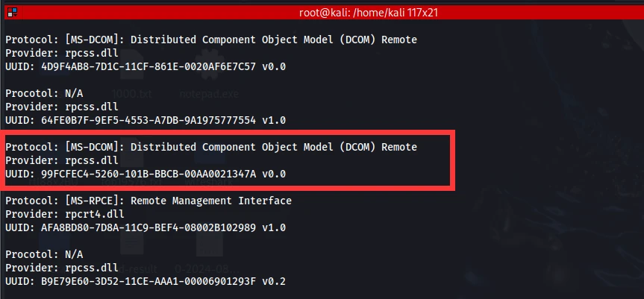Click the 117x21 size text in title

click(x=423, y=13)
